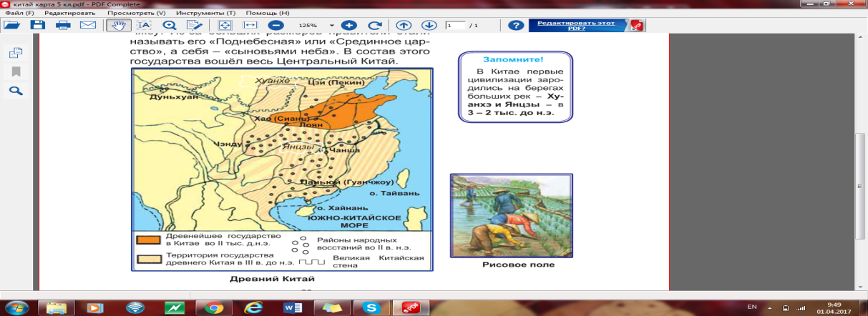This screenshot has height=316, width=868.
Task: Go to the next page arrow
Action: pos(429,25)
